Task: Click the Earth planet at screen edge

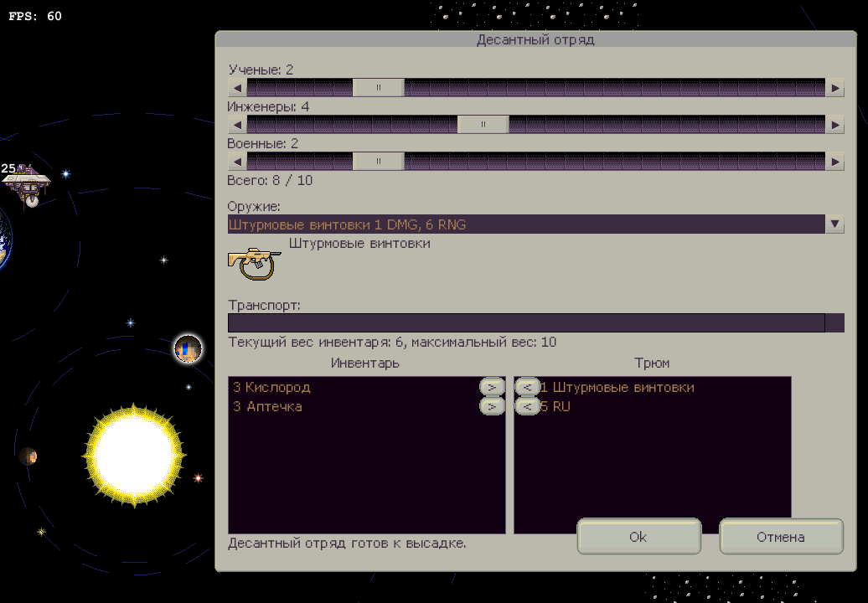Action: point(5,239)
